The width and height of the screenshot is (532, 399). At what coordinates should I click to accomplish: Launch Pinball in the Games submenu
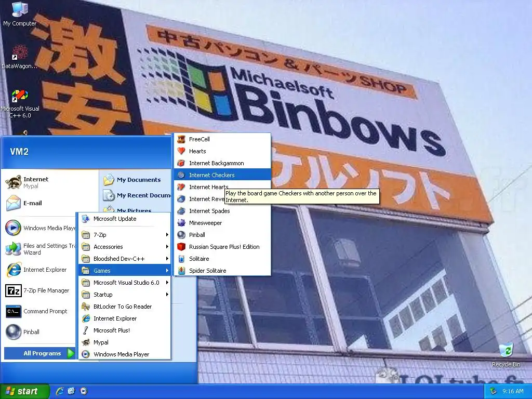pos(222,235)
